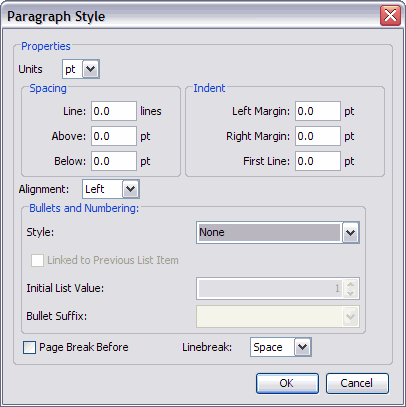Click the Below spacing input field

(x=114, y=161)
